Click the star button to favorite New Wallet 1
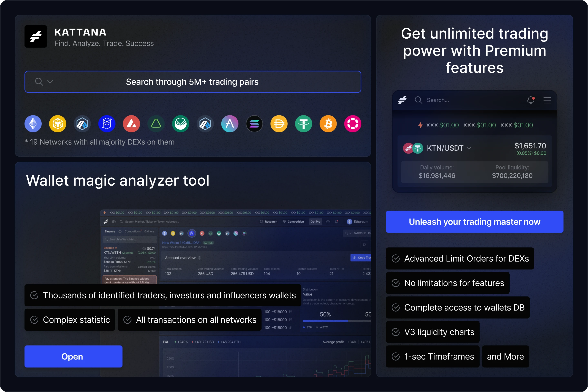588x392 pixels. 364,244
